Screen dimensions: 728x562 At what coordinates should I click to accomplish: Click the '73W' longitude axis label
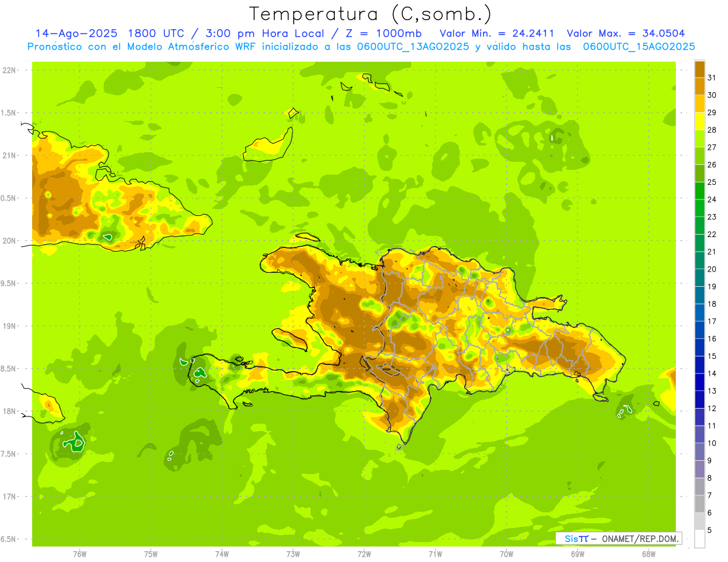coord(293,554)
